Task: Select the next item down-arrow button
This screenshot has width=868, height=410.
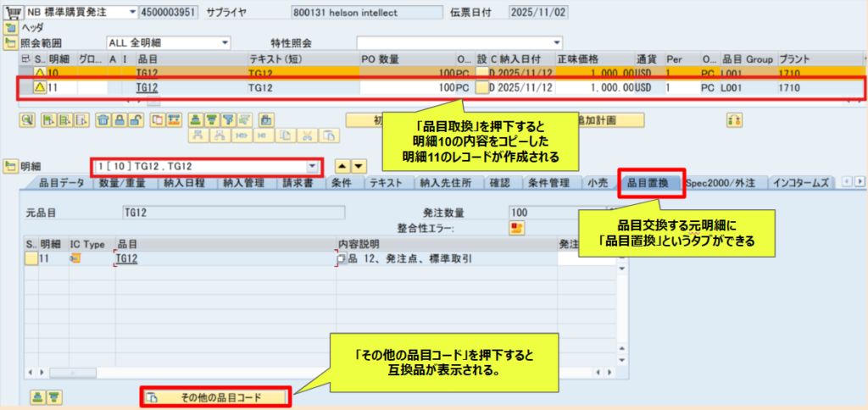Action: pos(359,166)
